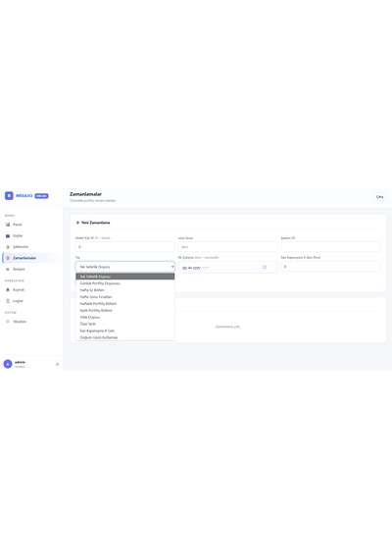Click the Şablonlar template icon
Screen dimensions: 392x559
[x=8, y=247]
